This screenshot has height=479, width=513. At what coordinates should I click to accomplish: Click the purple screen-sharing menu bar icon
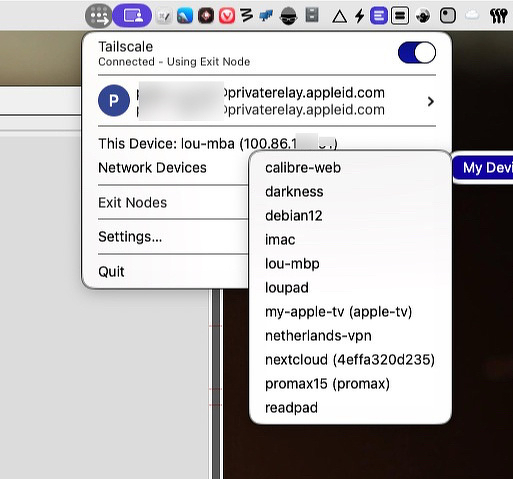point(132,16)
